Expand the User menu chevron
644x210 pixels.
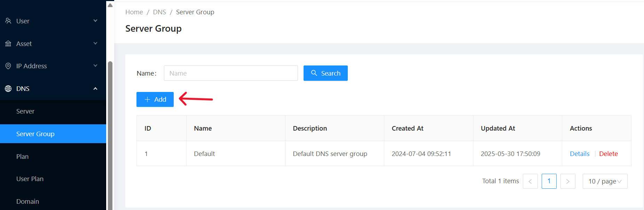click(x=95, y=21)
